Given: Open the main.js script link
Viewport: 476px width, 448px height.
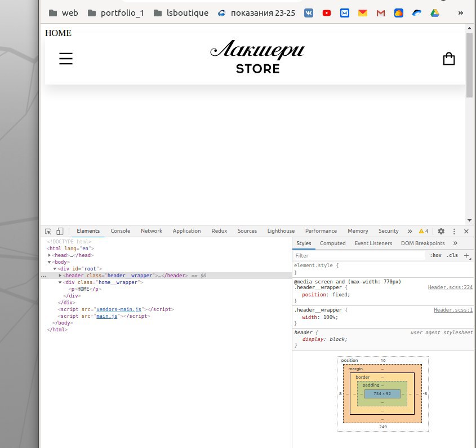Looking at the screenshot, I should (x=107, y=316).
